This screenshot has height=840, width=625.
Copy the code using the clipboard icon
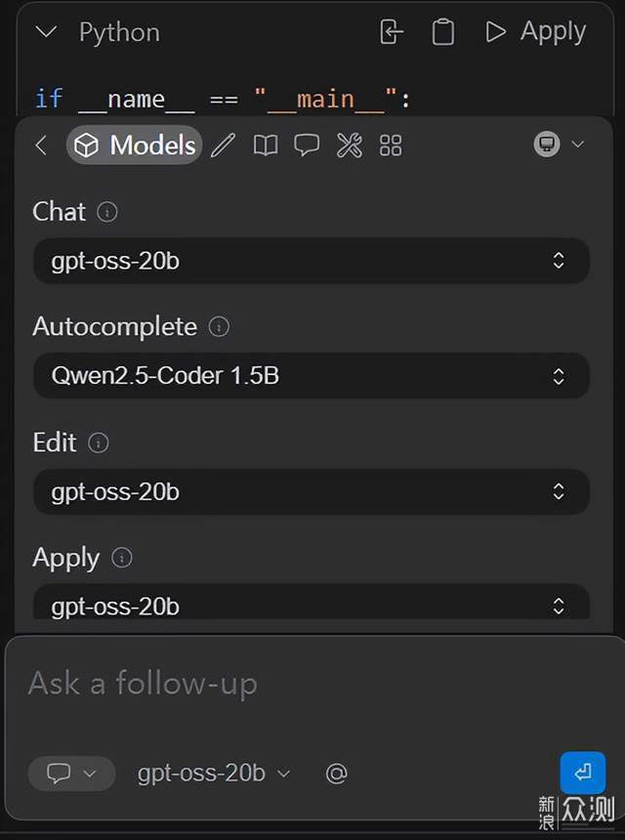(443, 32)
